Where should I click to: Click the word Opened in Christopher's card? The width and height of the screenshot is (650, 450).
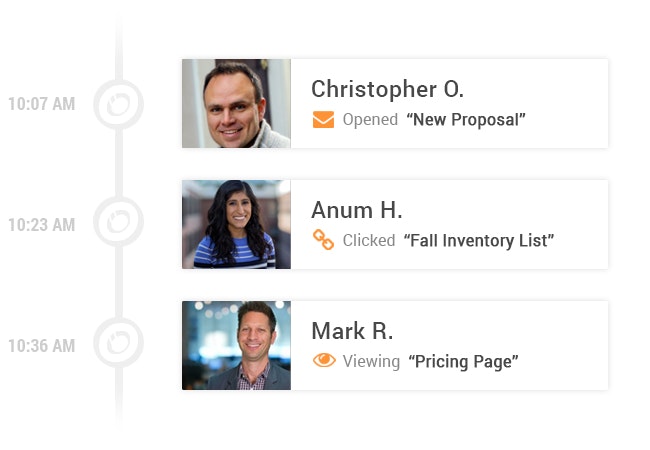[x=370, y=120]
